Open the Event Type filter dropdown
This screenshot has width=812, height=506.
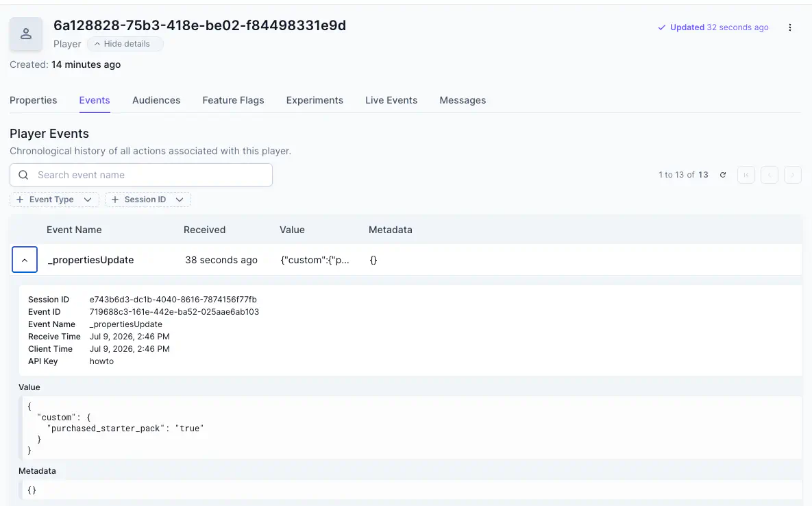coord(54,200)
